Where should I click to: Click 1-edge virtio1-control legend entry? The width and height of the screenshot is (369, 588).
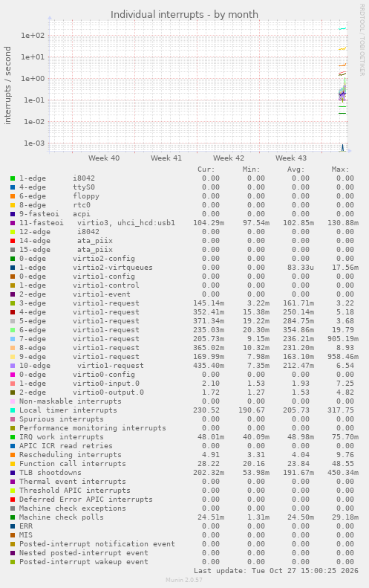(79, 285)
